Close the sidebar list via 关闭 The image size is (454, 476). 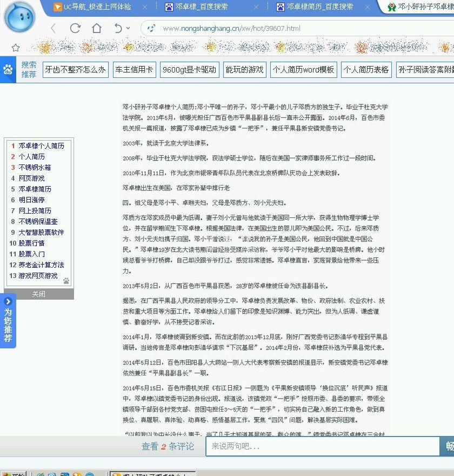[38, 294]
